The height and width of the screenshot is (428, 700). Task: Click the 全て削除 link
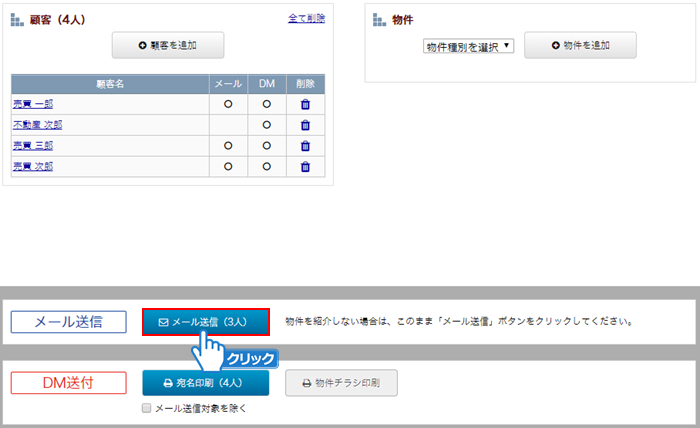pos(305,19)
